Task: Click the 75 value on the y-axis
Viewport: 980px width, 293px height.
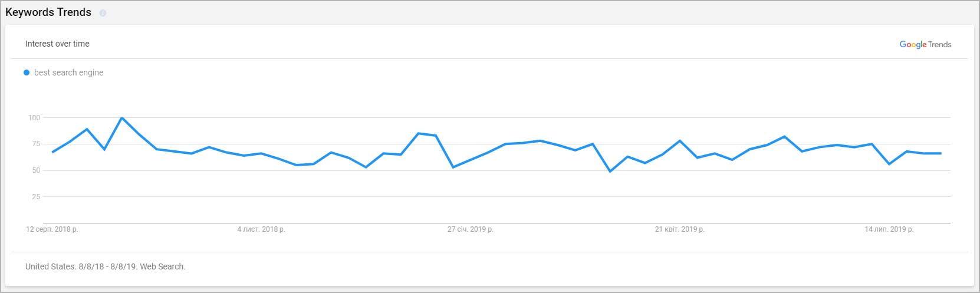Action: 36,144
